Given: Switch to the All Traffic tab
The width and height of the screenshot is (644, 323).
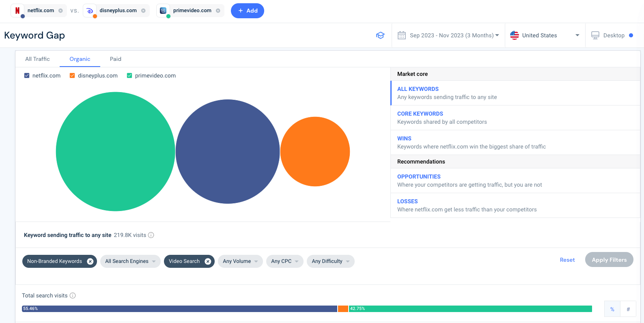Looking at the screenshot, I should click(x=37, y=59).
